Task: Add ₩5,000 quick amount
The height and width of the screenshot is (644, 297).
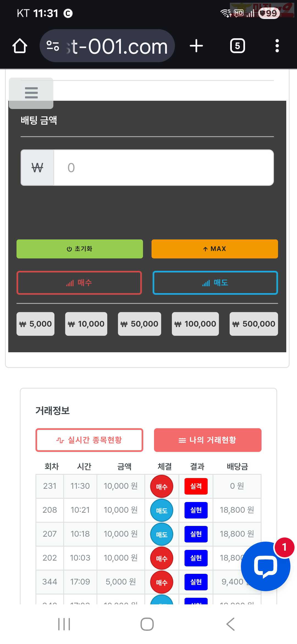Action: pyautogui.click(x=35, y=324)
